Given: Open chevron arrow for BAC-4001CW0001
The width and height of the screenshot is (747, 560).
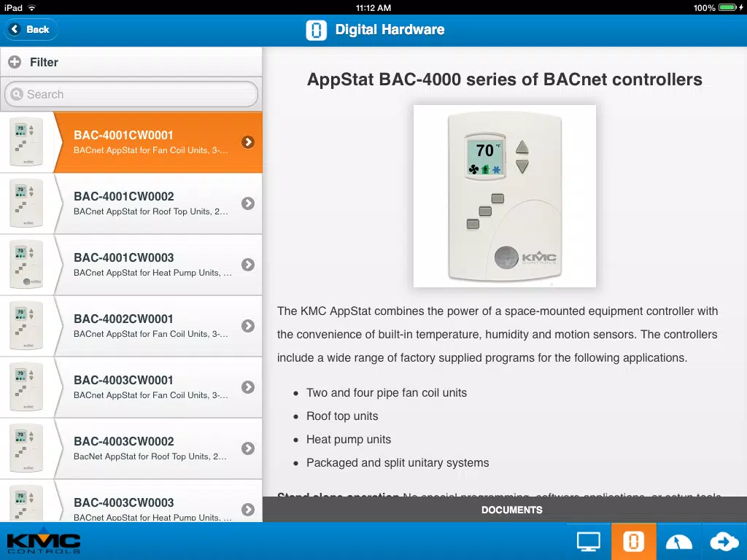Looking at the screenshot, I should (248, 142).
